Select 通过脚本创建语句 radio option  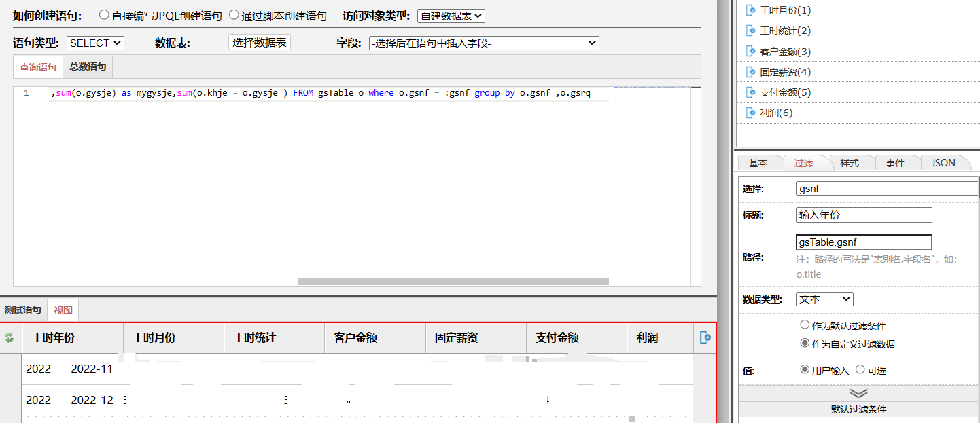click(x=234, y=15)
